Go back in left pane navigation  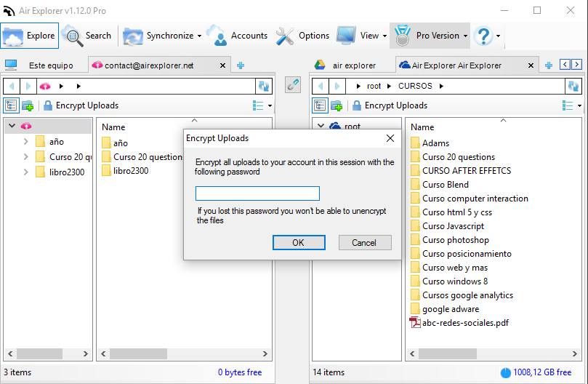point(12,87)
